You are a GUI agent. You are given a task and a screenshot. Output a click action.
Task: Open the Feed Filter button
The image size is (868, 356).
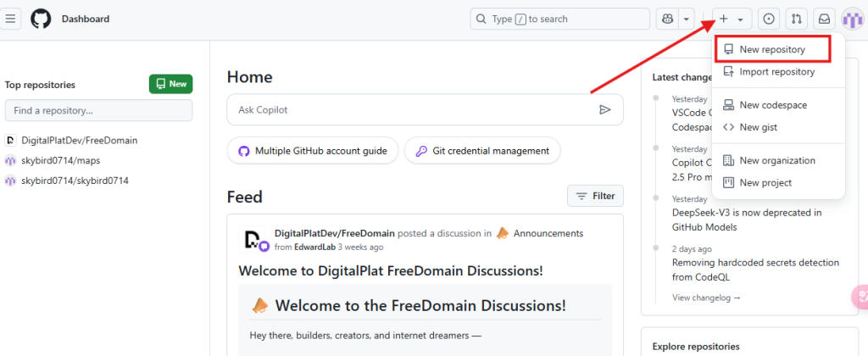click(x=596, y=196)
